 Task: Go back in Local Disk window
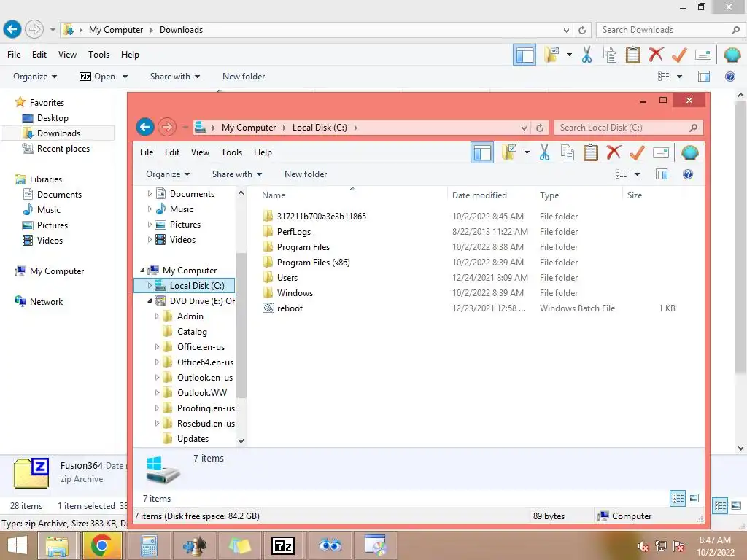pyautogui.click(x=145, y=127)
